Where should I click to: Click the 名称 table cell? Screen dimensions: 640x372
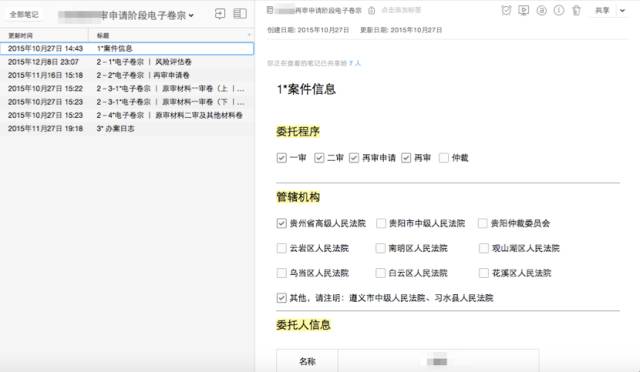coord(307,361)
